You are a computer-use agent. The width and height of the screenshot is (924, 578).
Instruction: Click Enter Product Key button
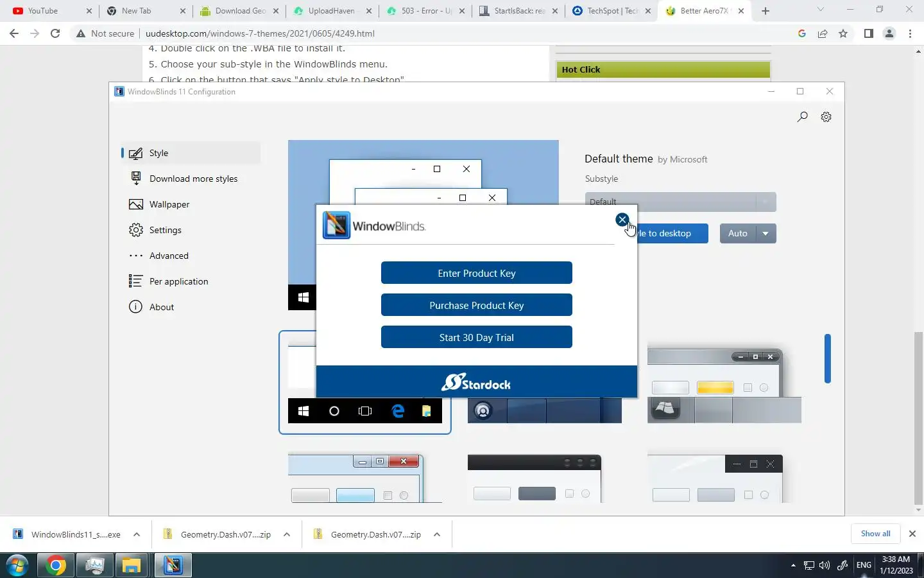click(476, 273)
